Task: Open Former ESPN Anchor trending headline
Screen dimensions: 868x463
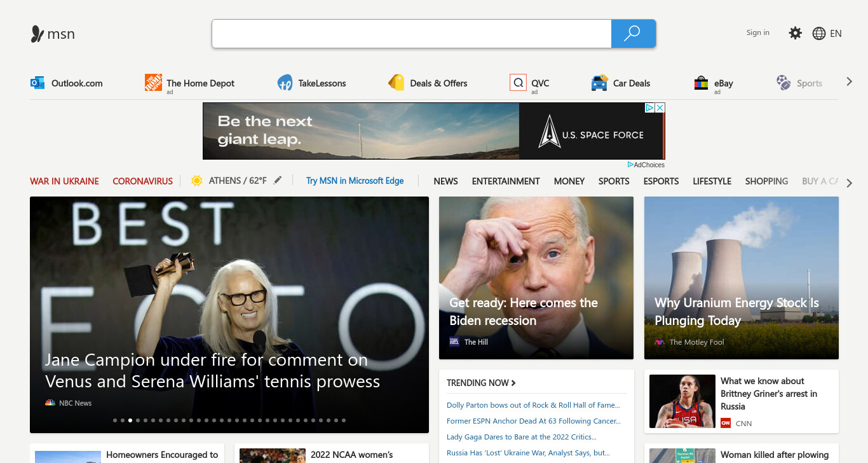Action: 533,421
